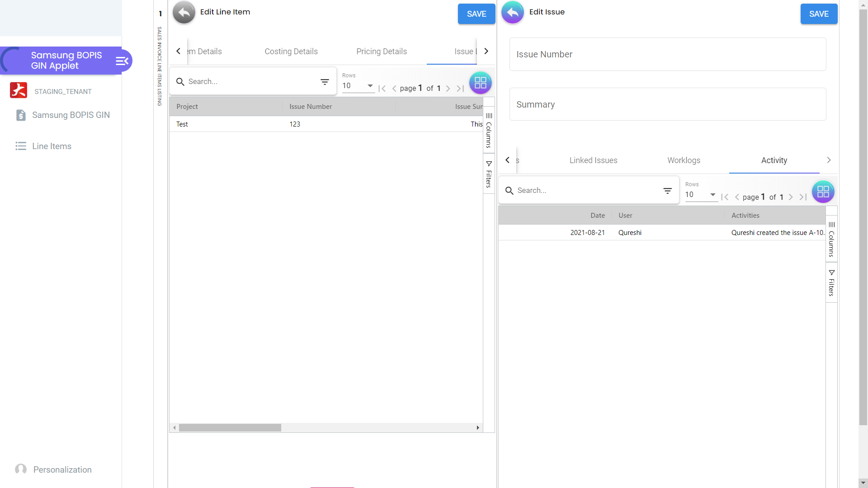Open grid view icon in activity panel
868x488 pixels.
(823, 192)
